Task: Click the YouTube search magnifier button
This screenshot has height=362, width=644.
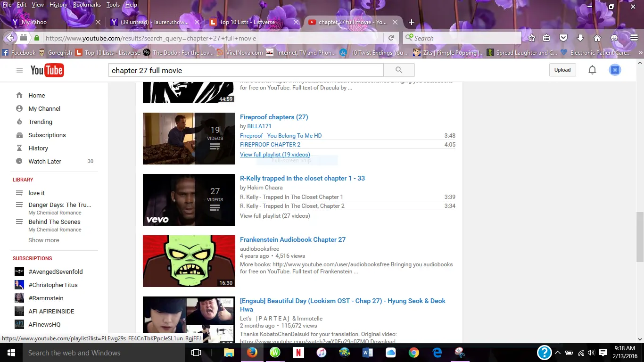Action: pos(399,70)
